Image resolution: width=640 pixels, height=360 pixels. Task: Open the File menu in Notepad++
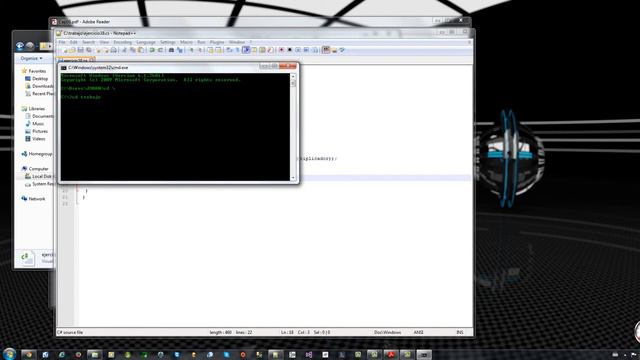point(62,42)
